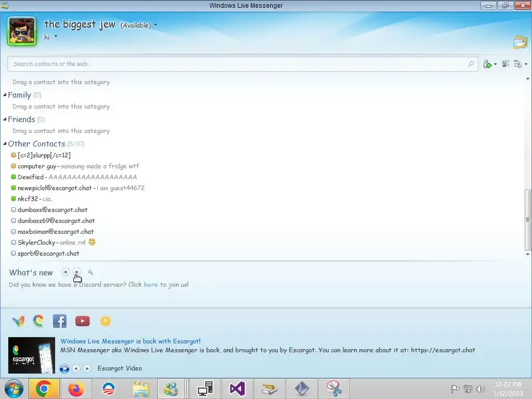Collapse the Friends category
Image resolution: width=532 pixels, height=399 pixels.
click(5, 119)
